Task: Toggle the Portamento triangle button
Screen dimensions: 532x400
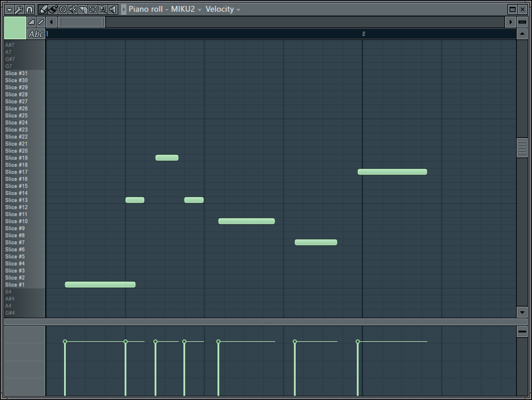Action: pyautogui.click(x=32, y=22)
